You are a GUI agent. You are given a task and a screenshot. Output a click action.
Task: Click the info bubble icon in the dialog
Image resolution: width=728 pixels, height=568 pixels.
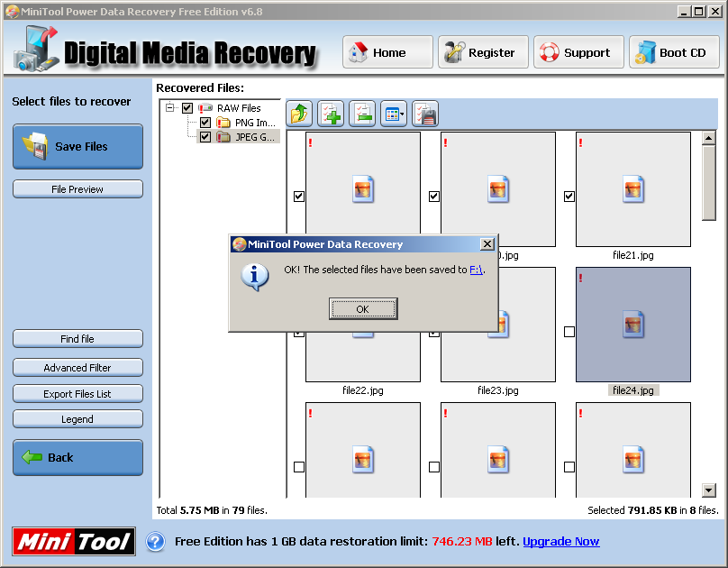pyautogui.click(x=254, y=278)
